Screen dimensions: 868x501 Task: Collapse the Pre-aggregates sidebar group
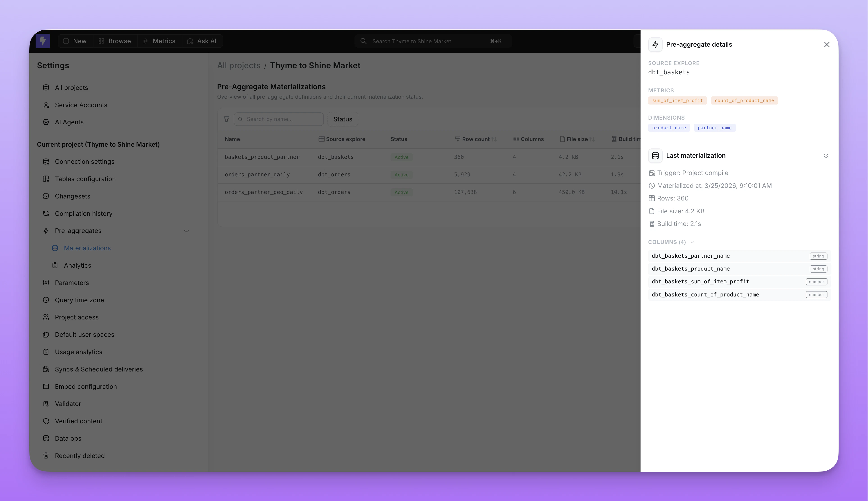(x=186, y=231)
